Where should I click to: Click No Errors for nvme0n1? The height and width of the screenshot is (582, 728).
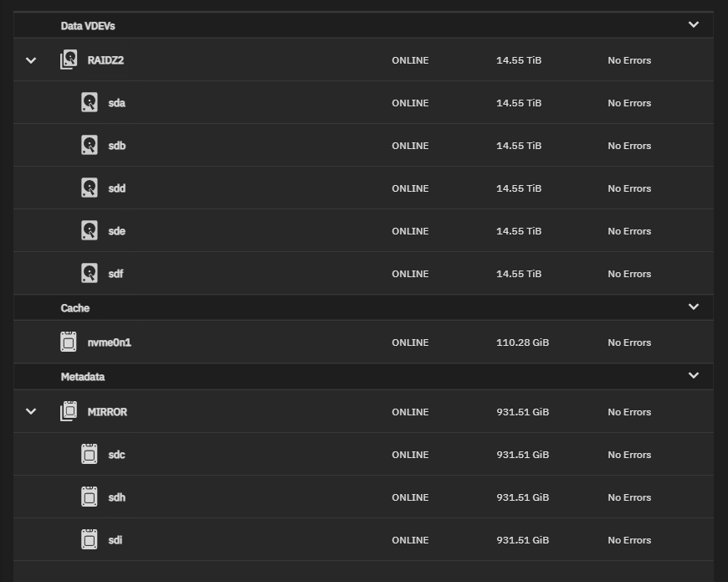coord(629,343)
